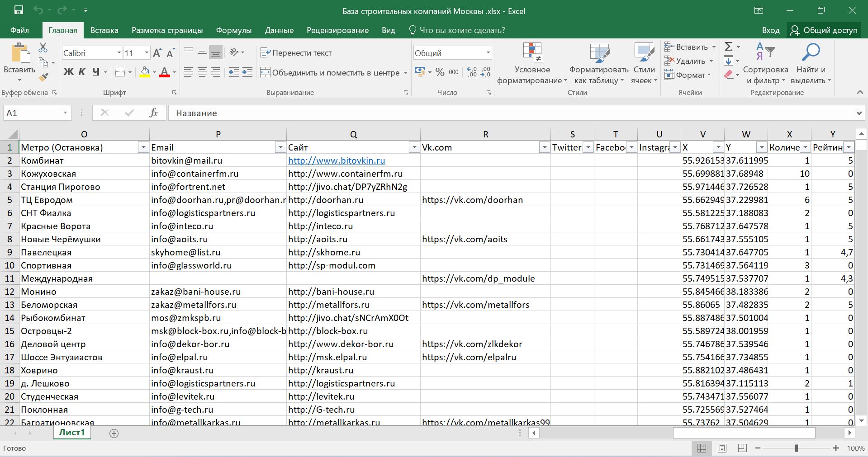
Task: Expand the font name Calibri dropdown
Action: tap(119, 53)
